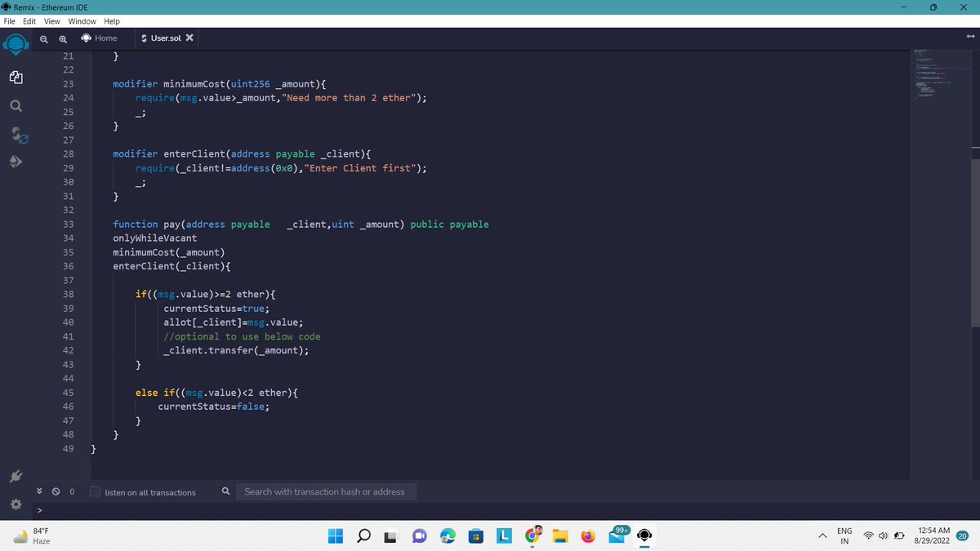The width and height of the screenshot is (980, 551).
Task: Click the zoom in editor icon
Action: point(62,38)
